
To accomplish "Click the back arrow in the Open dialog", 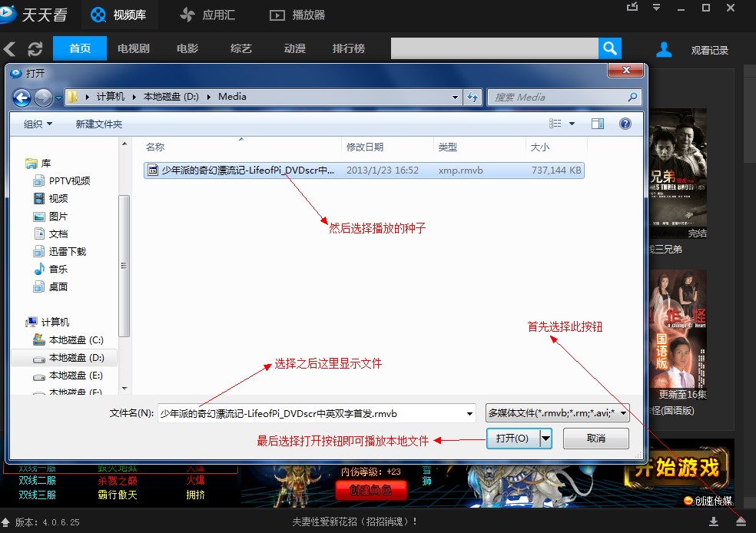I will 23,97.
